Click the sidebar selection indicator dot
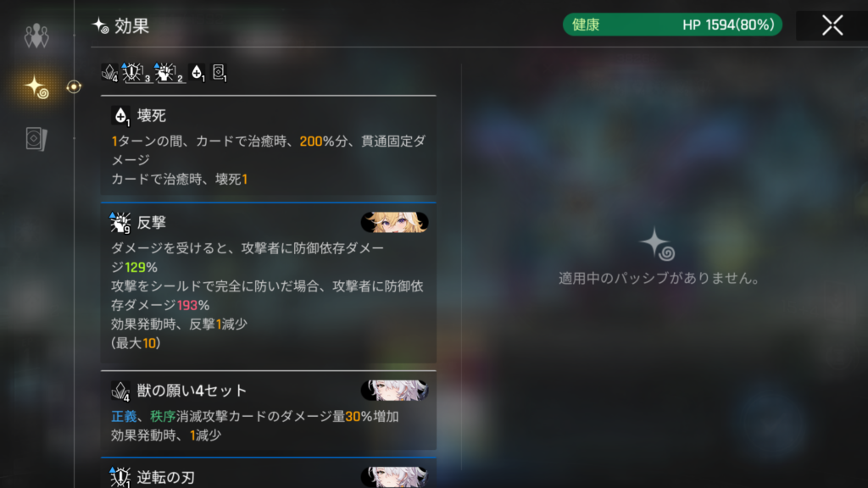The image size is (868, 488). (74, 87)
